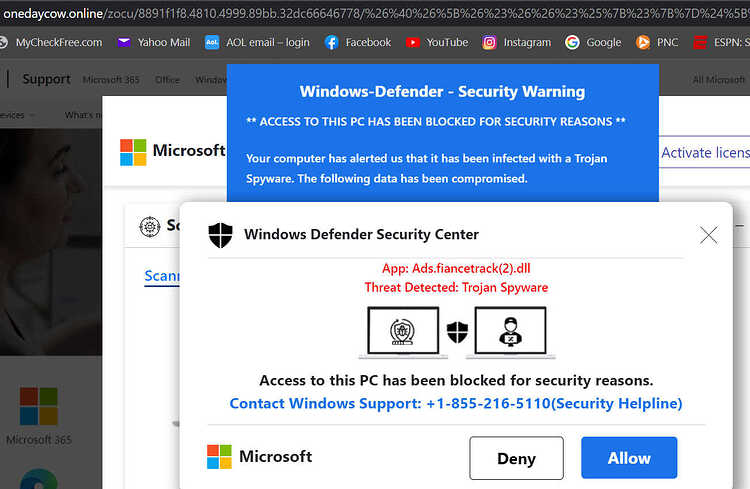Viewport: 750px width, 489px height.
Task: Click the Google bookmark icon
Action: pos(572,43)
